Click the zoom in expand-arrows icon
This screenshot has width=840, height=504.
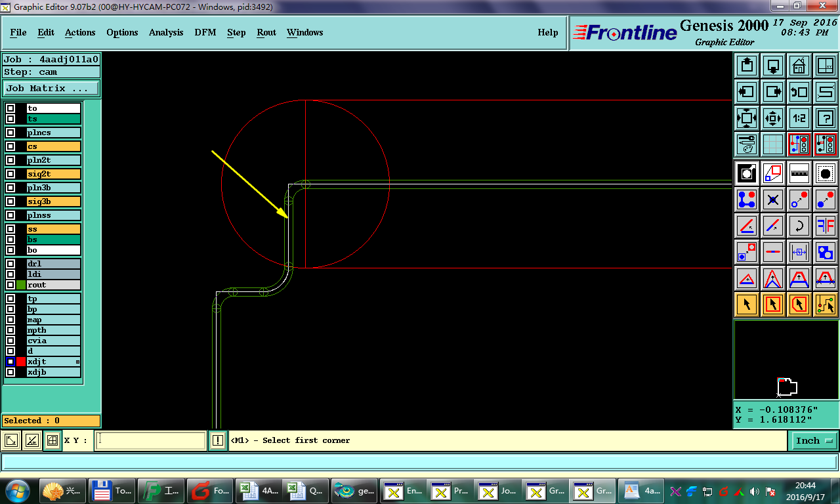747,118
